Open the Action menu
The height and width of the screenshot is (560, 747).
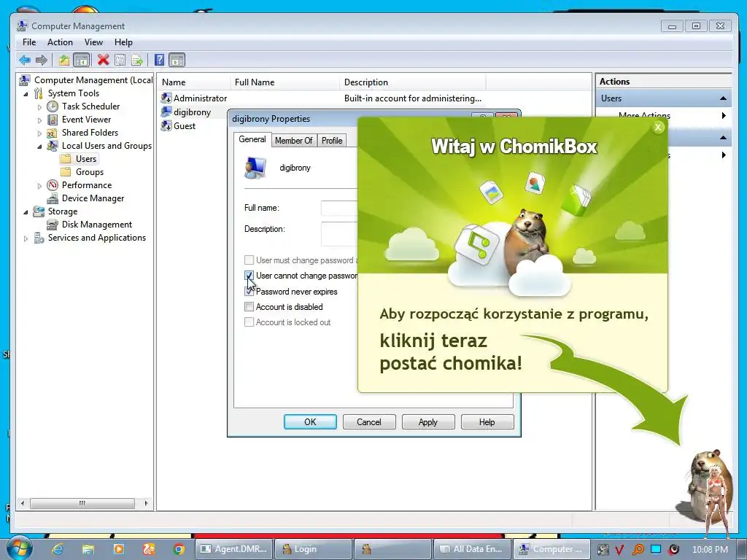60,42
